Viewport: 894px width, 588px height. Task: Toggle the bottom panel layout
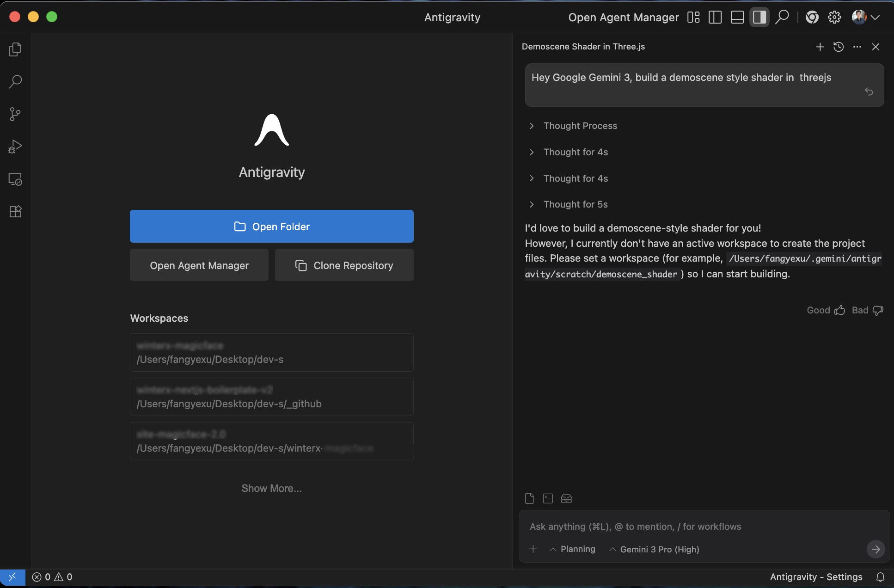pyautogui.click(x=737, y=18)
